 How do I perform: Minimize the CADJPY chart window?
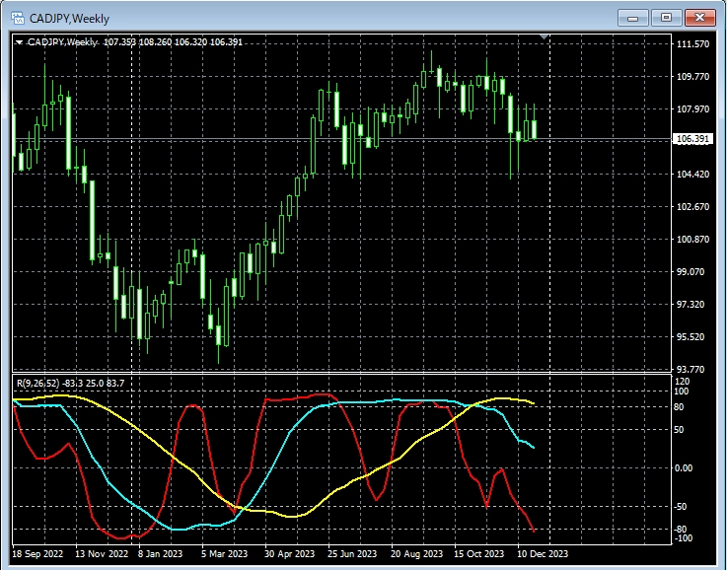[633, 18]
